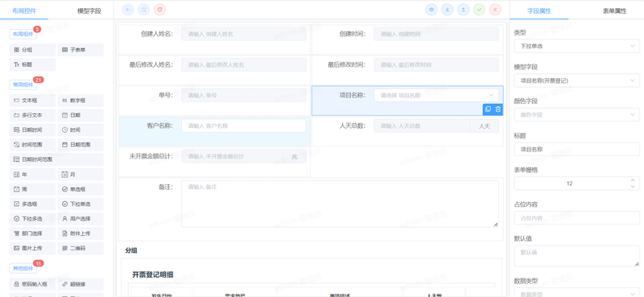
Task: Click the 常用组件 group tag
Action: 23,85
